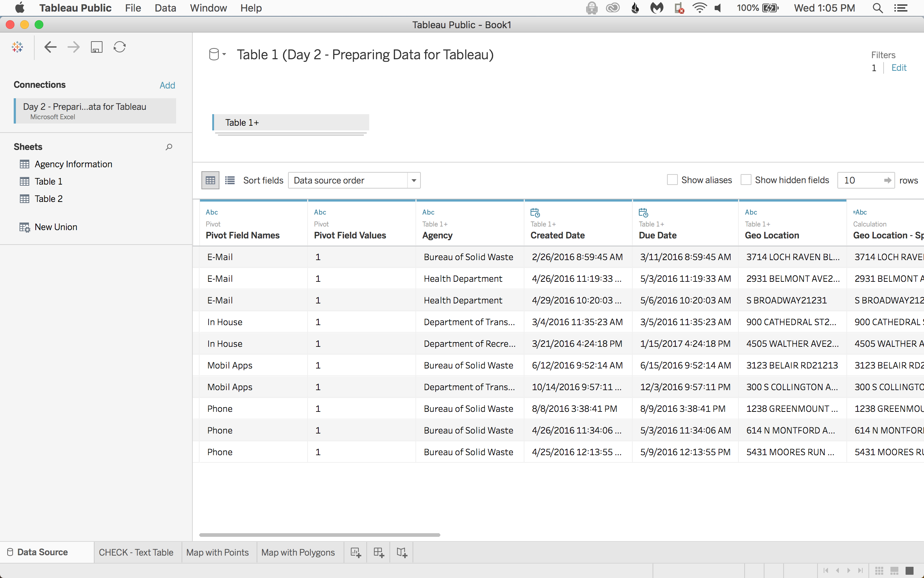Open the Help menu
Screen dimensions: 924x578
[x=251, y=8]
